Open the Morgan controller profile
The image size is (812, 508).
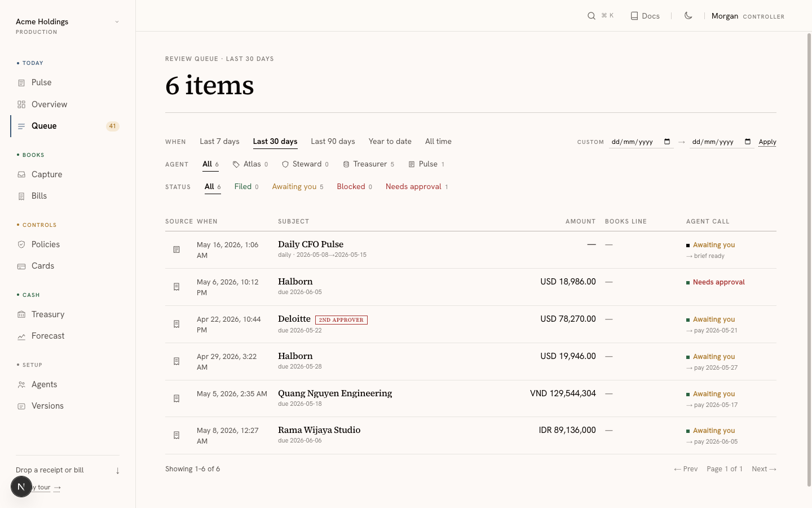click(x=748, y=16)
